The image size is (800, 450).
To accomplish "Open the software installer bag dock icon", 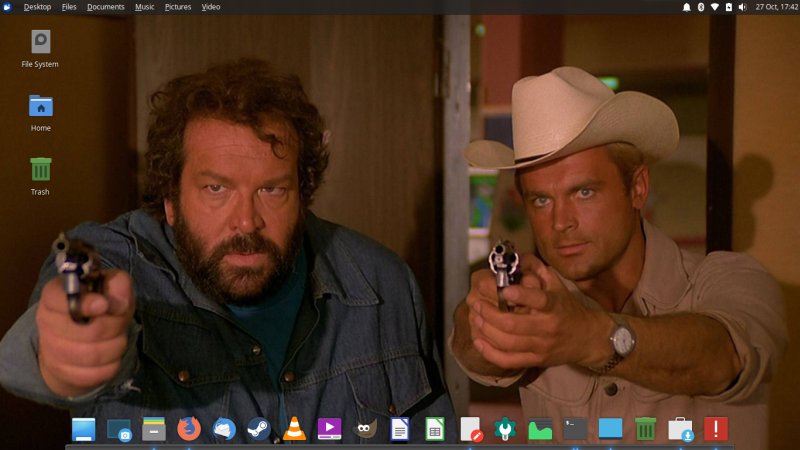I will [681, 429].
